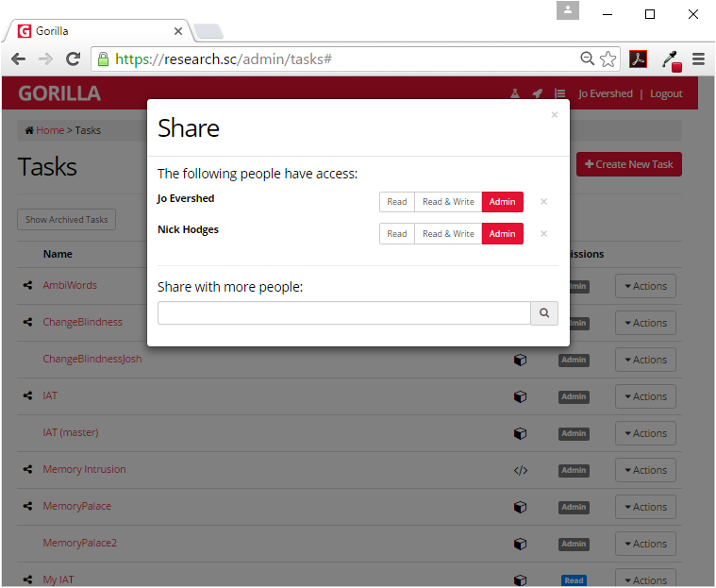This screenshot has height=588, width=716.
Task: Expand the Actions dropdown for AmbiWords
Action: (x=645, y=286)
